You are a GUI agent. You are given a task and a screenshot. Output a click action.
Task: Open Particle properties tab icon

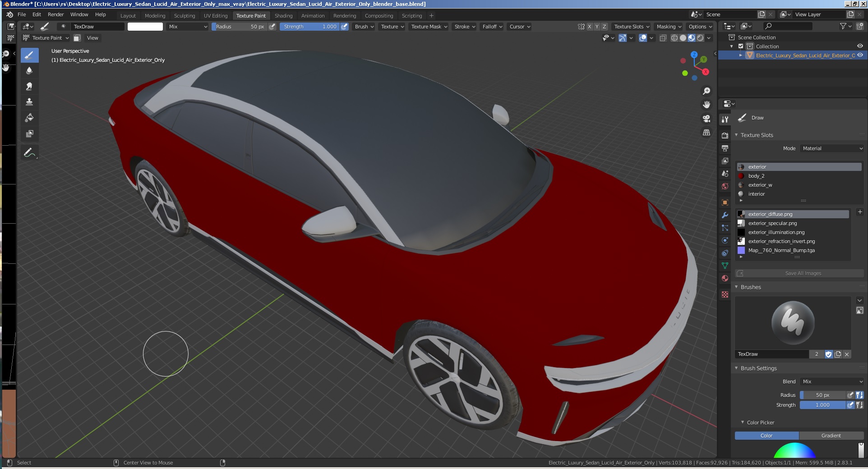725,228
